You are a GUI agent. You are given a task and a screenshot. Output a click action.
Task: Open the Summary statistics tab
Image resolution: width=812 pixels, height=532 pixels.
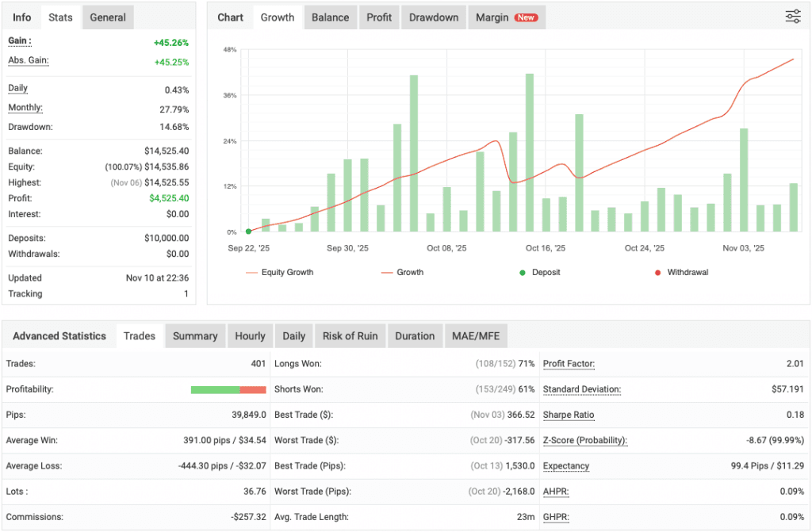coord(195,335)
